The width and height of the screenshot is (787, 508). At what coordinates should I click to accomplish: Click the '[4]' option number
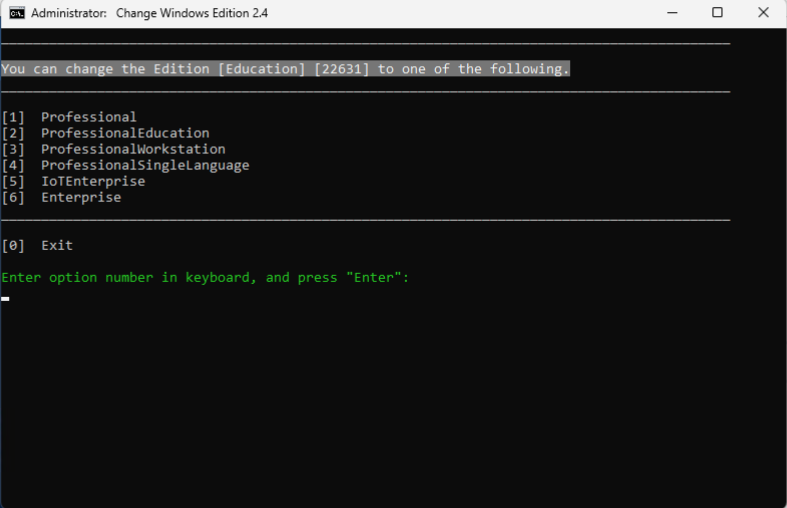(13, 166)
